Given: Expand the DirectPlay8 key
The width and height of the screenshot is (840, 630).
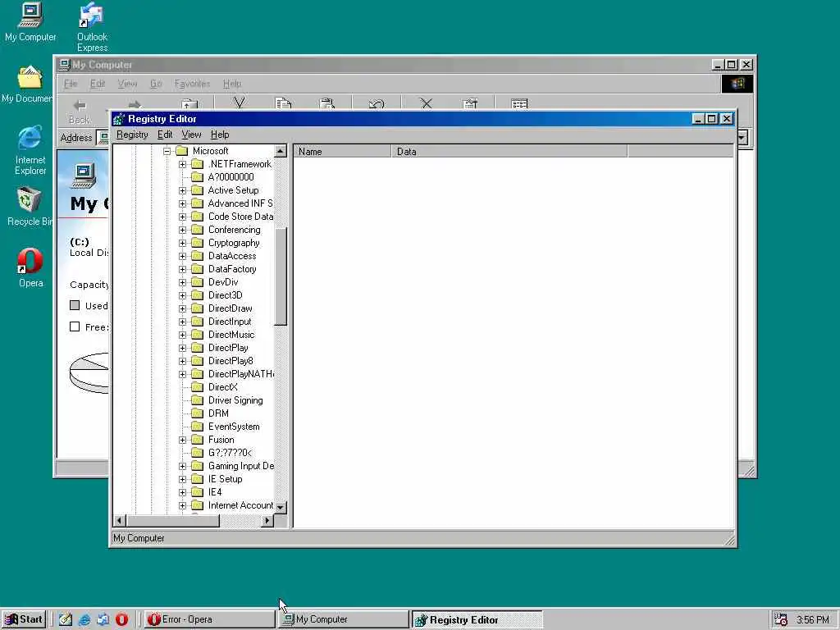Looking at the screenshot, I should click(x=183, y=361).
